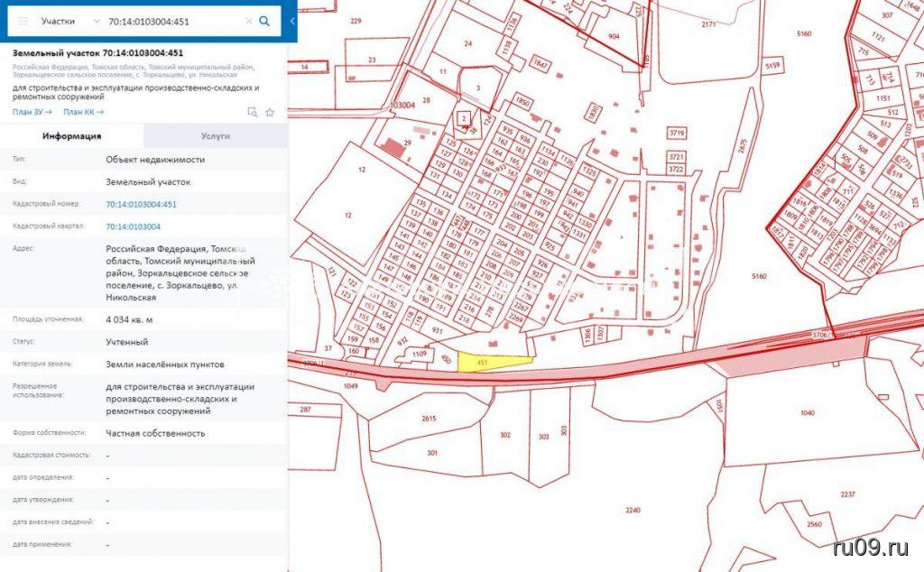This screenshot has height=572, width=924.
Task: Click the magnifying glass search icon
Action: (x=264, y=21)
